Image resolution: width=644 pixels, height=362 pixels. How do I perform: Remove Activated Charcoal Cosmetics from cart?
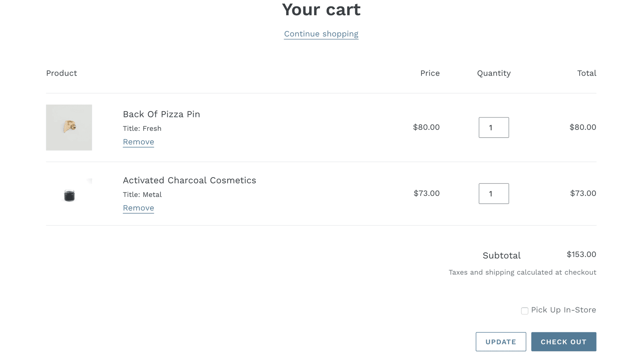point(138,208)
